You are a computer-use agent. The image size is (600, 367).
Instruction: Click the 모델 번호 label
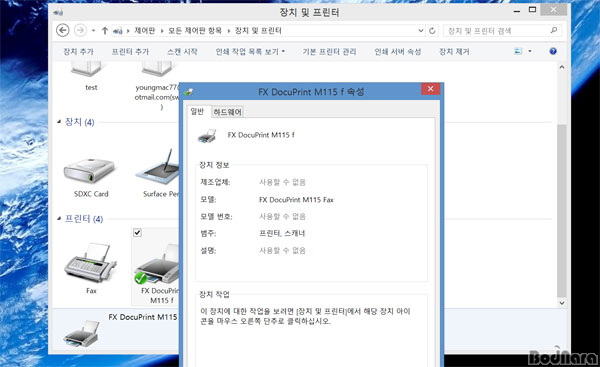[216, 217]
